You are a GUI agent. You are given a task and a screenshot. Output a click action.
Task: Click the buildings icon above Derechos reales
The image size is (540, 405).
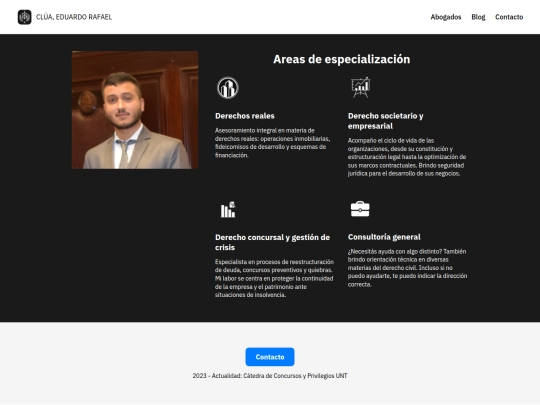(228, 87)
